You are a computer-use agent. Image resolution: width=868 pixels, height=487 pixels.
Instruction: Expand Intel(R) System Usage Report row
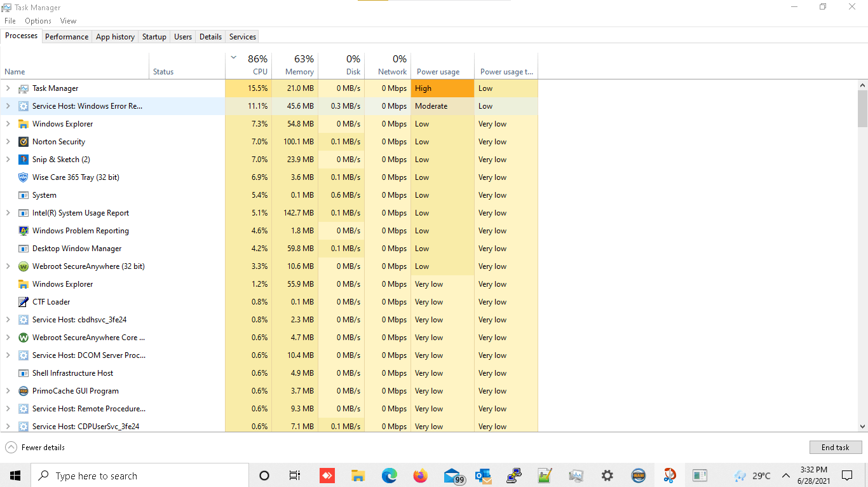(8, 213)
